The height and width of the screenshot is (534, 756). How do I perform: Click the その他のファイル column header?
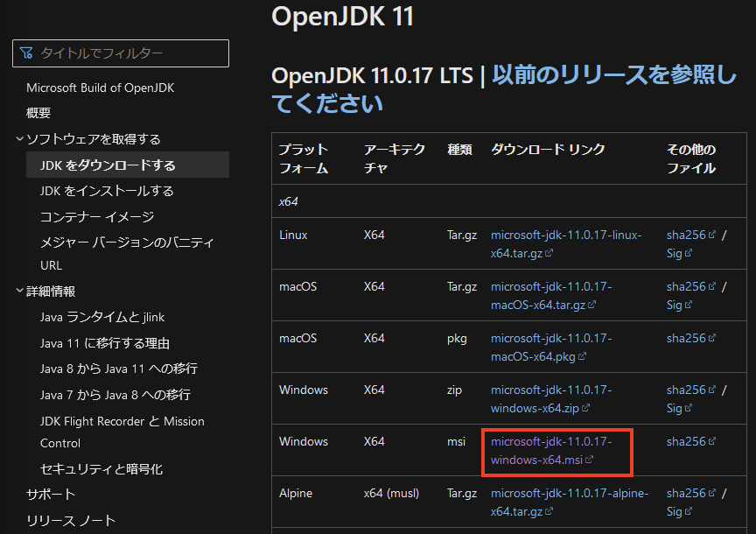pos(691,158)
